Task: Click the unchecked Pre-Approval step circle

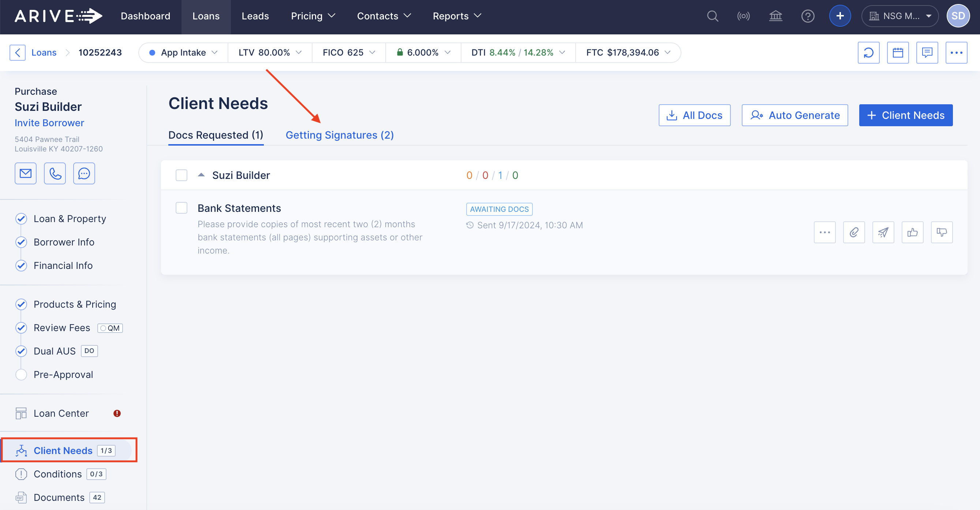Action: coord(21,375)
